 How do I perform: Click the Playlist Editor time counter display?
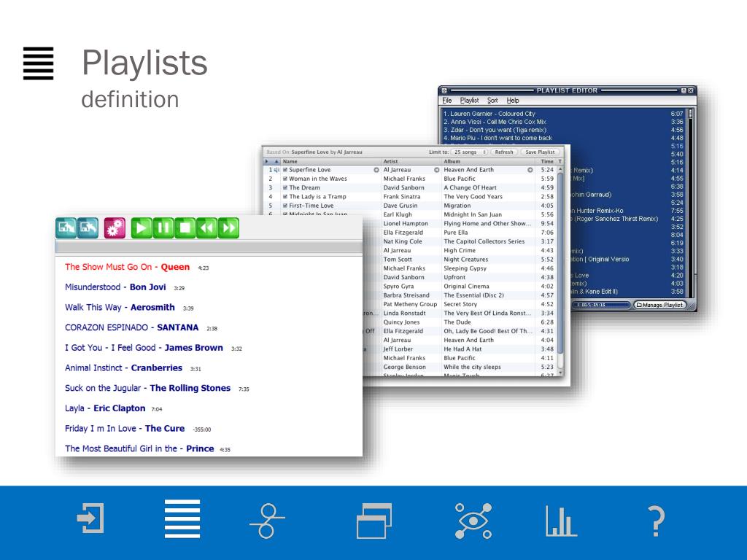pyautogui.click(x=600, y=305)
